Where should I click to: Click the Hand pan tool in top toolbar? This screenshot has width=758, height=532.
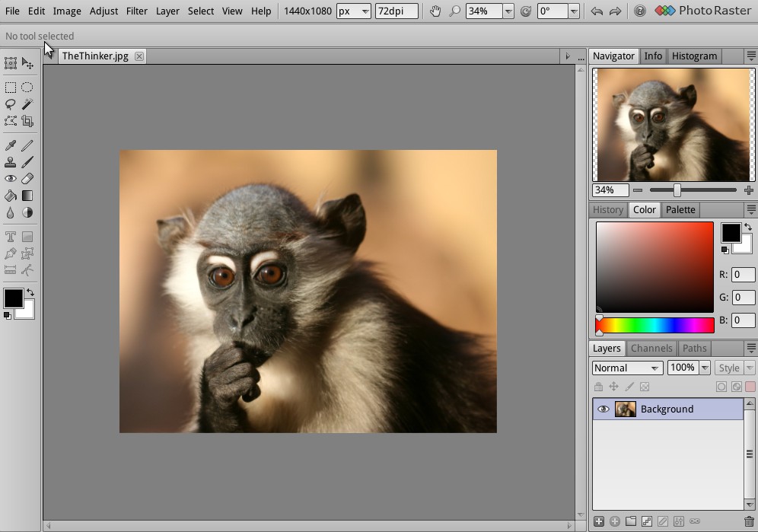pyautogui.click(x=435, y=11)
